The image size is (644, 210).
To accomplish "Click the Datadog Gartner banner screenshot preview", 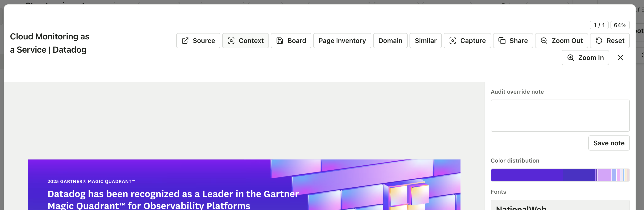I will tap(244, 185).
